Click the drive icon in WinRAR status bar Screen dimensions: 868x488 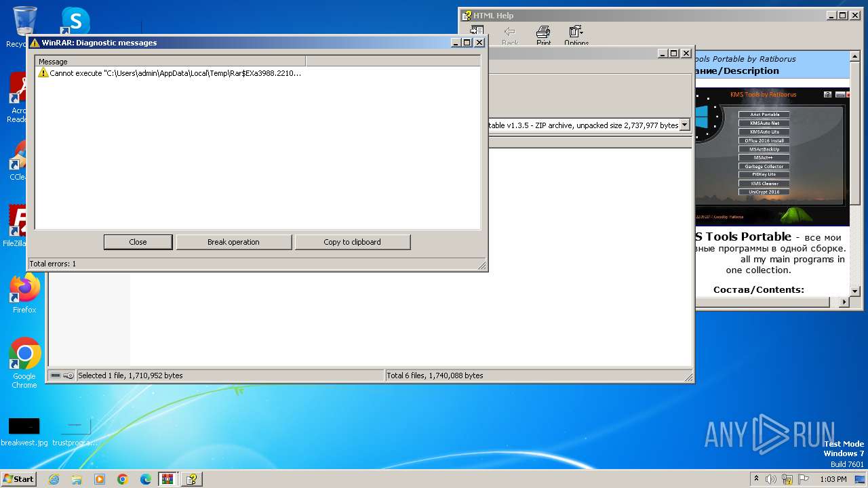56,375
